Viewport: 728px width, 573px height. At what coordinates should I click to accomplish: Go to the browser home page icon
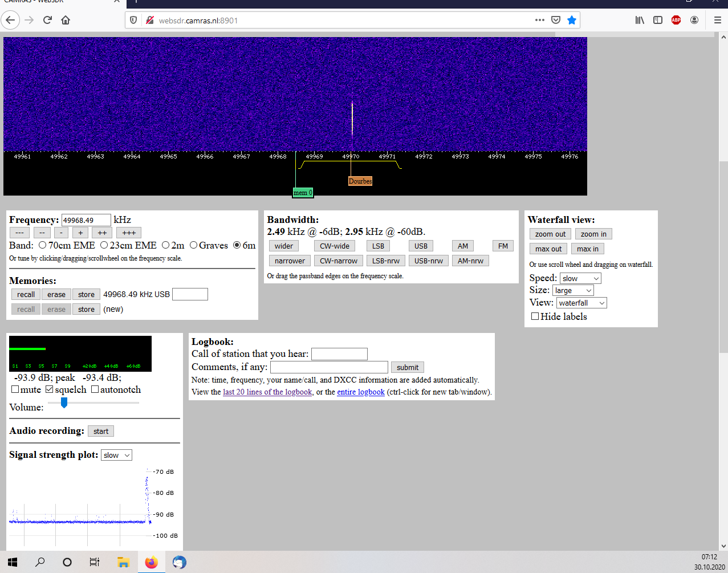pyautogui.click(x=66, y=20)
